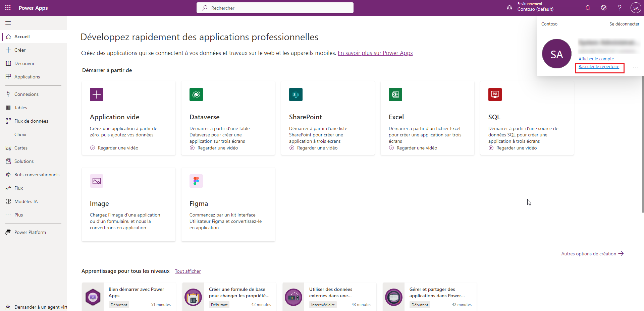Click Intermédiaire level tag
The image size is (644, 311).
click(x=323, y=305)
